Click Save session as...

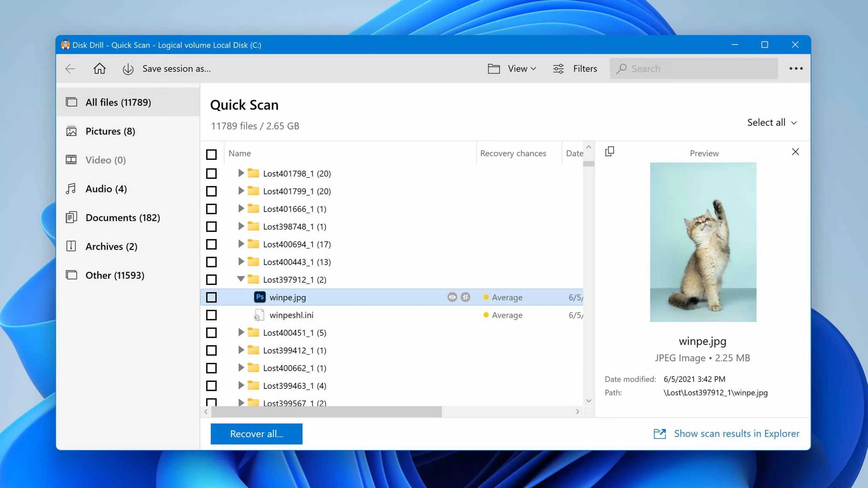pyautogui.click(x=176, y=69)
